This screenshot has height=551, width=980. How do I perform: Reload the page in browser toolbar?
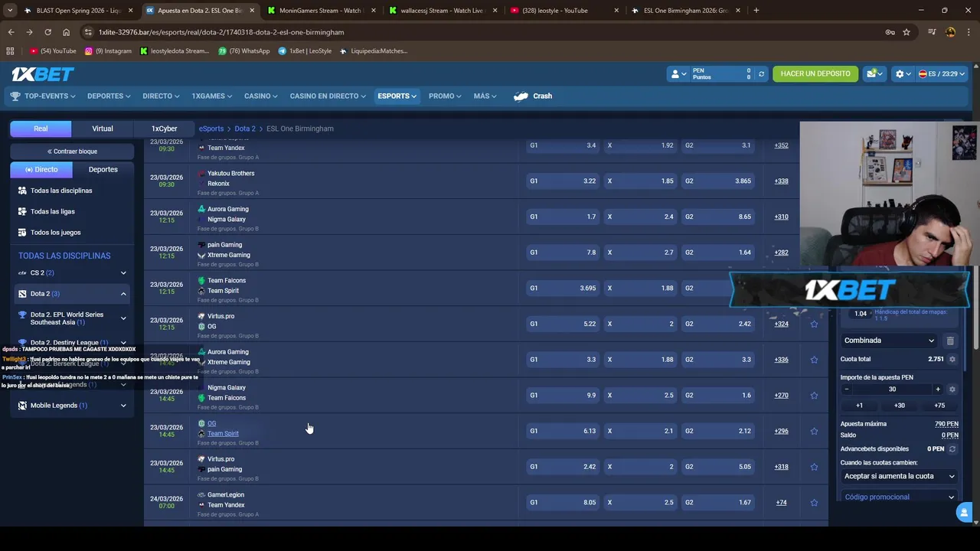(47, 32)
